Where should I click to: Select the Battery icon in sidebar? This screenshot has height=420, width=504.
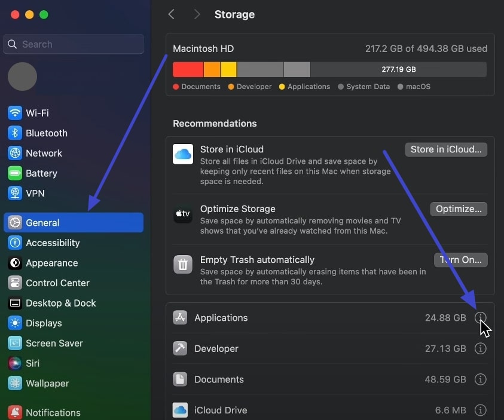pyautogui.click(x=15, y=173)
